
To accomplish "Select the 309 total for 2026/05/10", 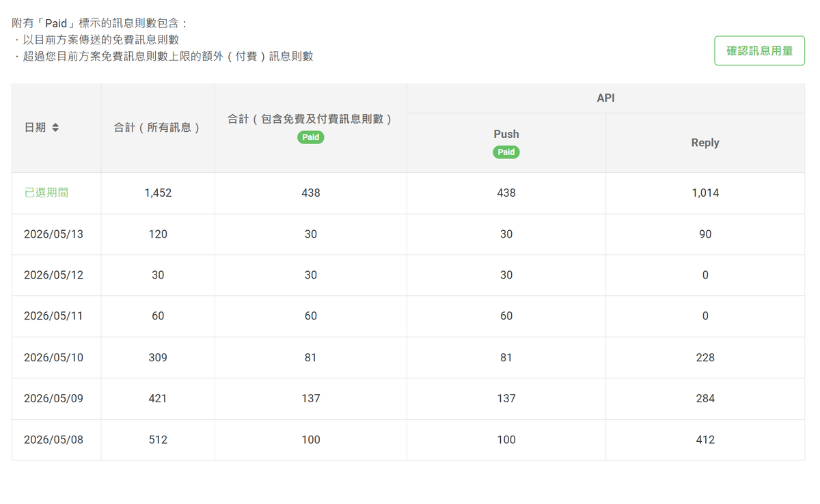I will (158, 358).
